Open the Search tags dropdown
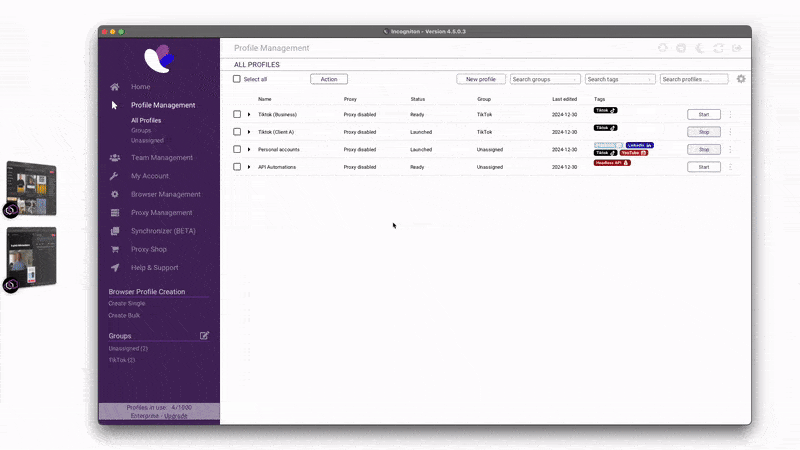This screenshot has width=800, height=450. coord(620,79)
